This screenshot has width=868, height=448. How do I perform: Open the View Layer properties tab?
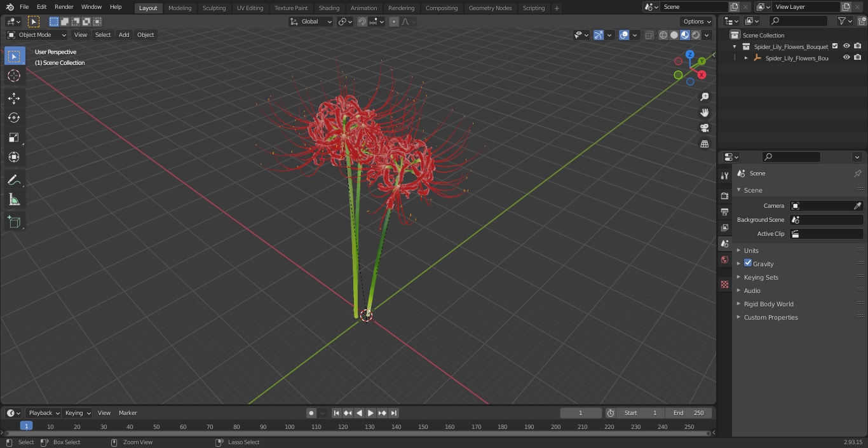pos(724,227)
